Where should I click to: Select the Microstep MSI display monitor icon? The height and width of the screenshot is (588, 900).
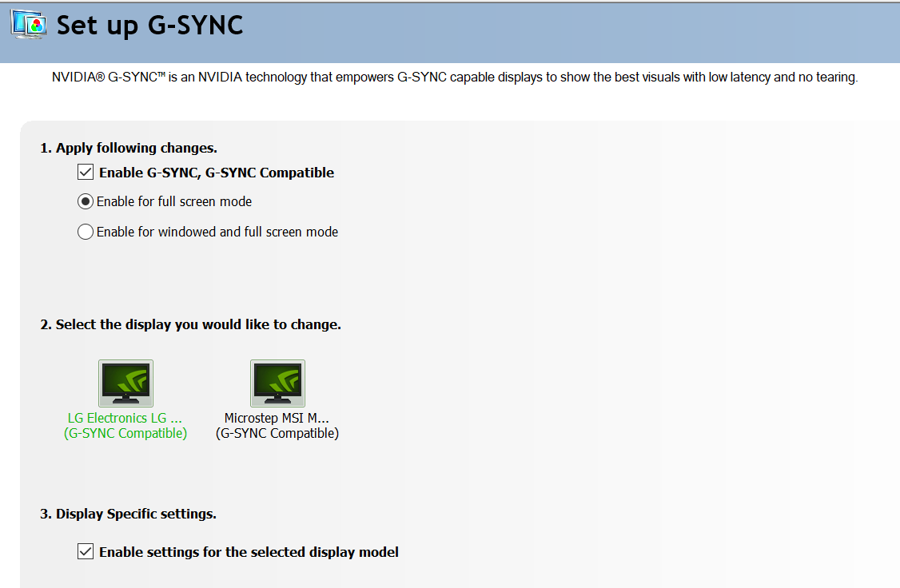278,383
